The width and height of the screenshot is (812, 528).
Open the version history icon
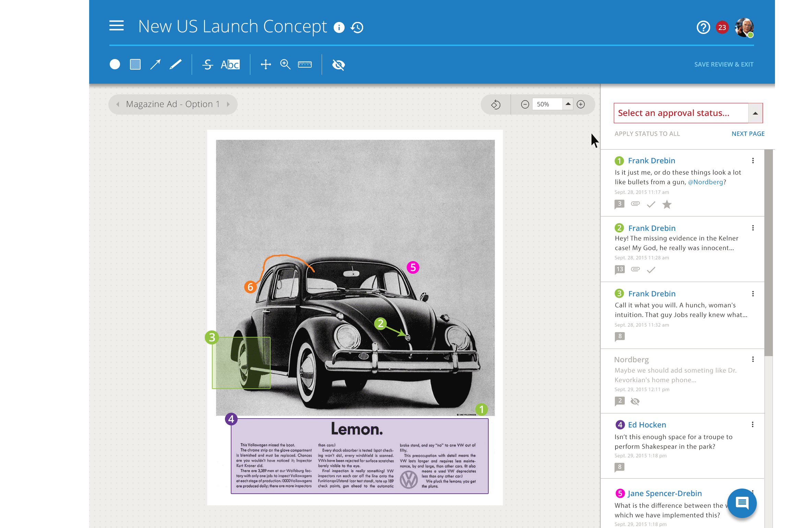(x=357, y=27)
